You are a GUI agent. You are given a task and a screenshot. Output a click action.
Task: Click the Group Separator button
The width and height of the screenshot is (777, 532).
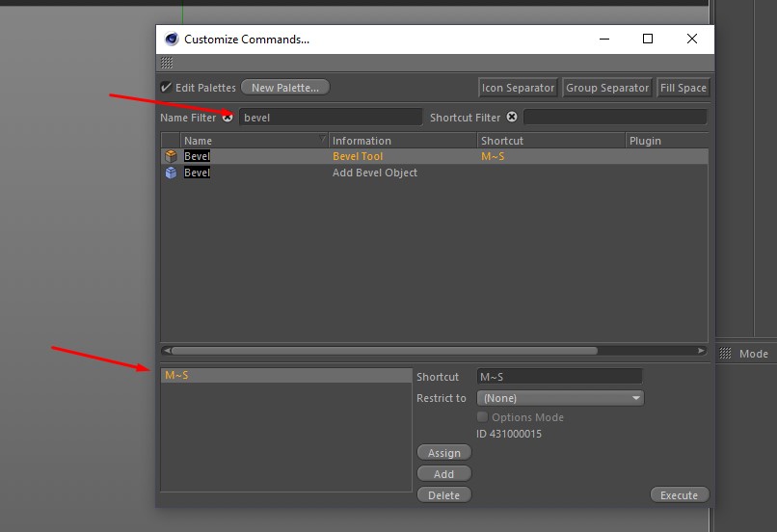[607, 88]
